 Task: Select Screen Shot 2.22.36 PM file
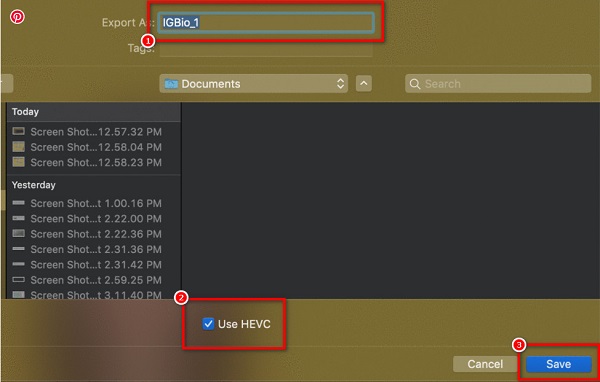pos(94,234)
